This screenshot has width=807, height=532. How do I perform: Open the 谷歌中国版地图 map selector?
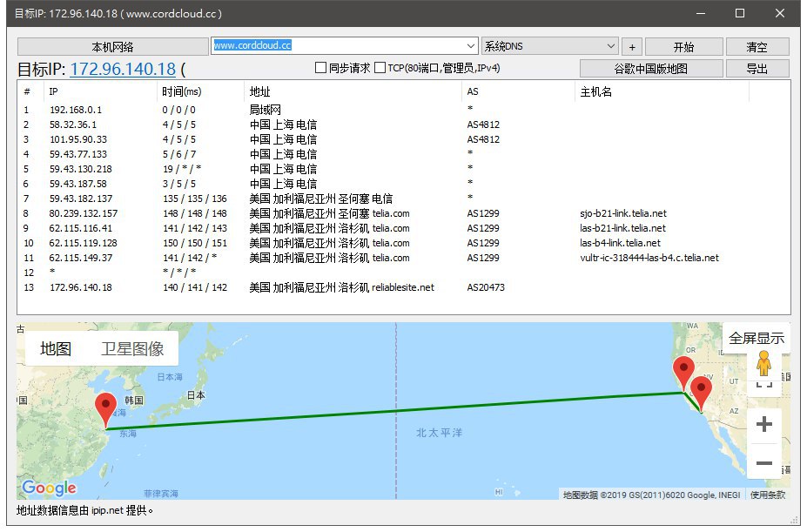651,69
